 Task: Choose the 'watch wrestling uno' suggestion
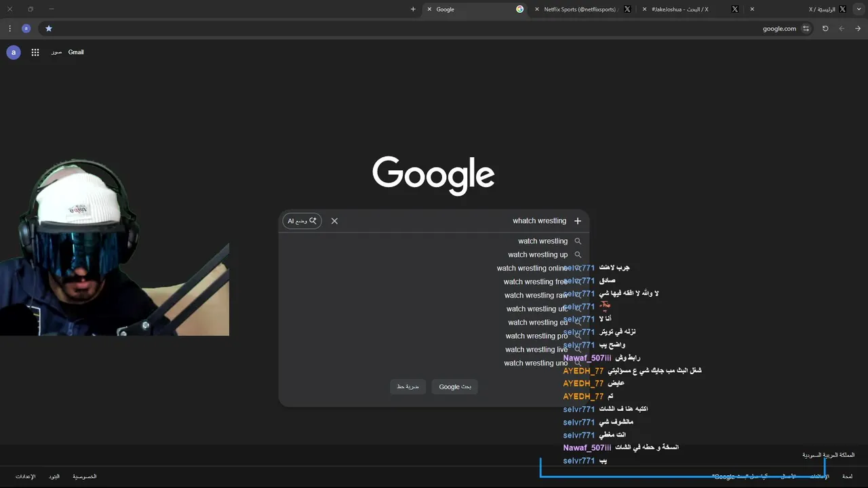point(434,363)
